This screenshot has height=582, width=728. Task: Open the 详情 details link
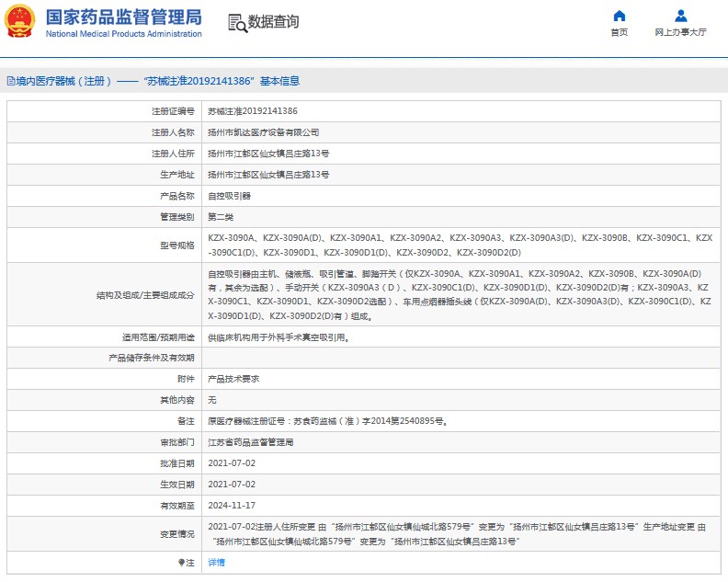[216, 563]
